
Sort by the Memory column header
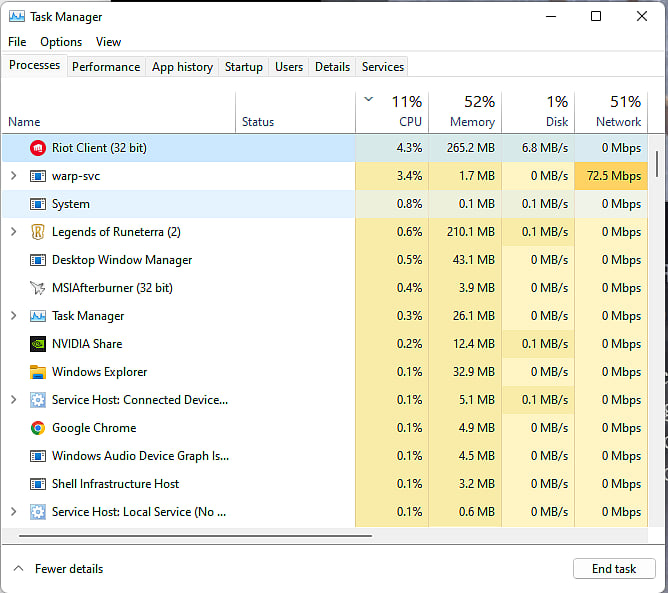point(465,112)
